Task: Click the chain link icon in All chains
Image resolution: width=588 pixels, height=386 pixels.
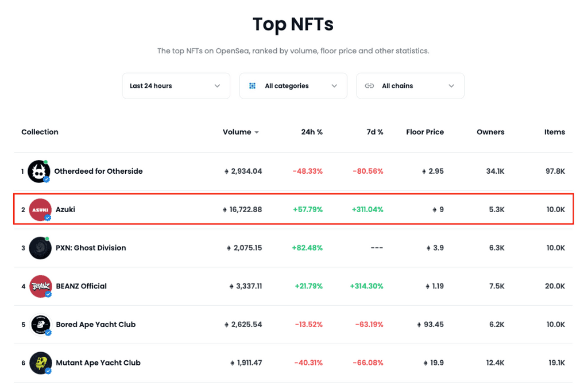Action: (369, 85)
